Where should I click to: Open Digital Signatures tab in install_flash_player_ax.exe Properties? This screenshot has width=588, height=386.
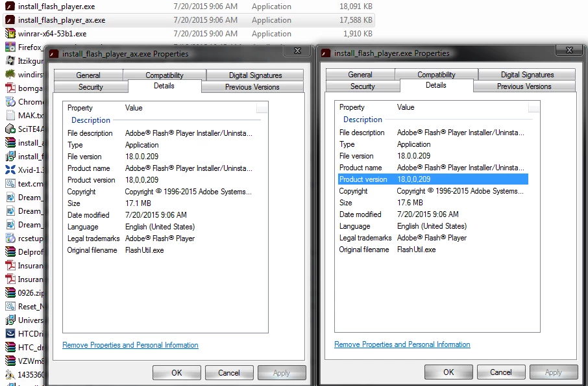click(x=255, y=75)
